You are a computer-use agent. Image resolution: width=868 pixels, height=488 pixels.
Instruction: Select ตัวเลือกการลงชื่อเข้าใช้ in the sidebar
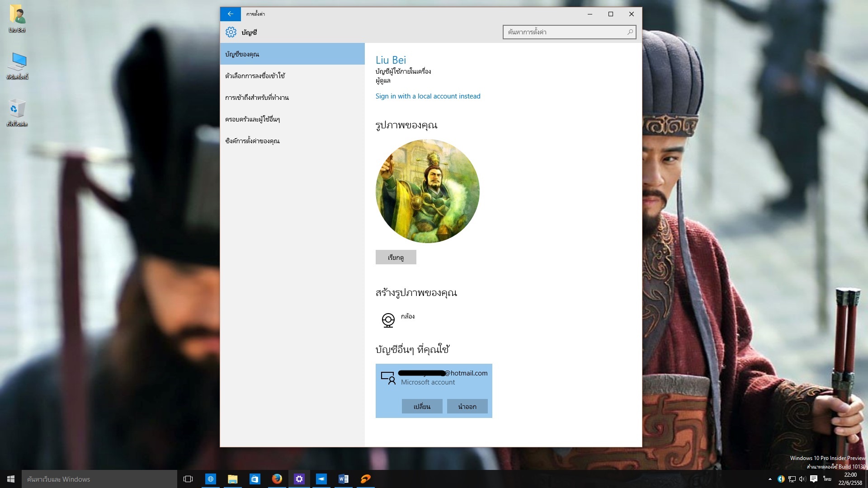pos(255,76)
